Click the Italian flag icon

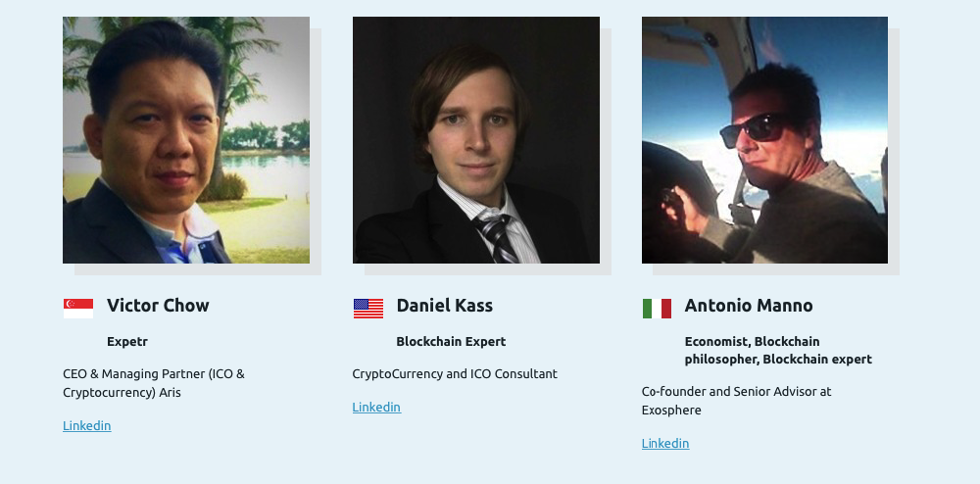tap(657, 309)
